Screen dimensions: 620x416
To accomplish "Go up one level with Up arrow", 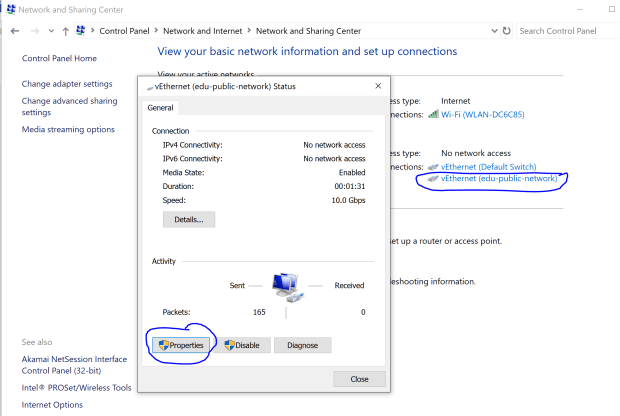I will point(66,31).
